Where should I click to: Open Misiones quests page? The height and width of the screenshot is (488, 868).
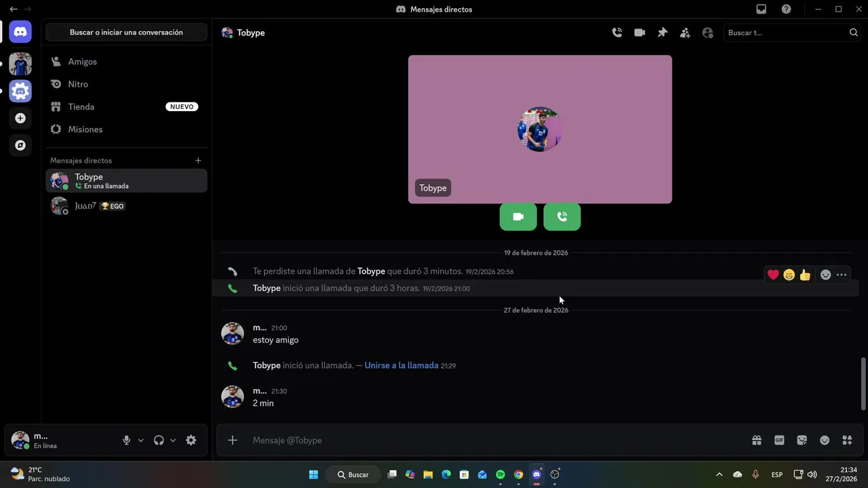click(126, 129)
